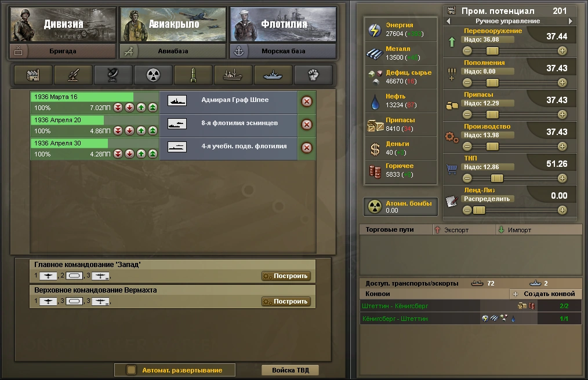588x380 pixels.
Task: Switch to previous mode before Ручное управление
Action: click(x=448, y=21)
